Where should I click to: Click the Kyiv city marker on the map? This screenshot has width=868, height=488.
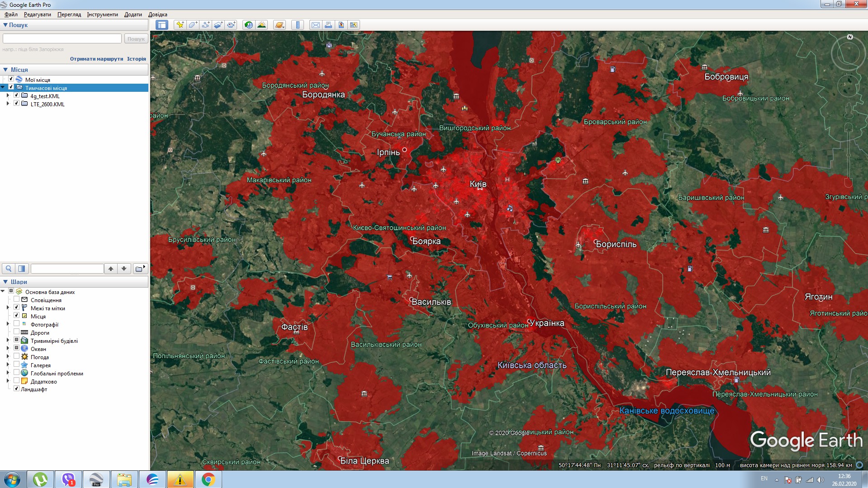480,188
